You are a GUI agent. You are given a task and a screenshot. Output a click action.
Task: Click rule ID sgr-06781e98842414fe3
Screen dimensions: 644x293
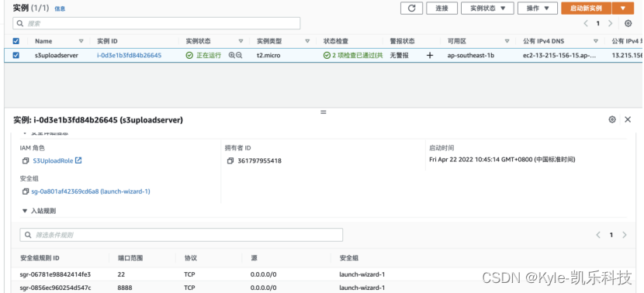click(55, 274)
